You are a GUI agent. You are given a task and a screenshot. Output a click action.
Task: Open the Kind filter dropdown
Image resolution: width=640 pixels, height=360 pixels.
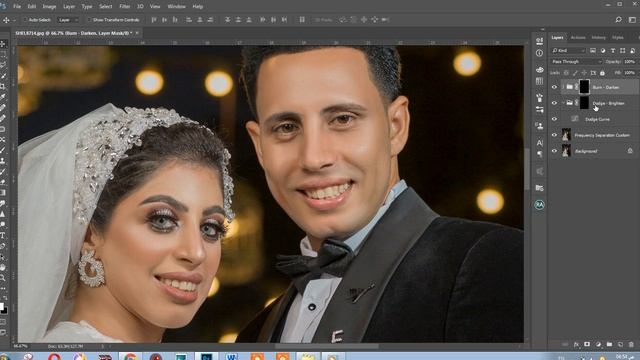pos(568,50)
